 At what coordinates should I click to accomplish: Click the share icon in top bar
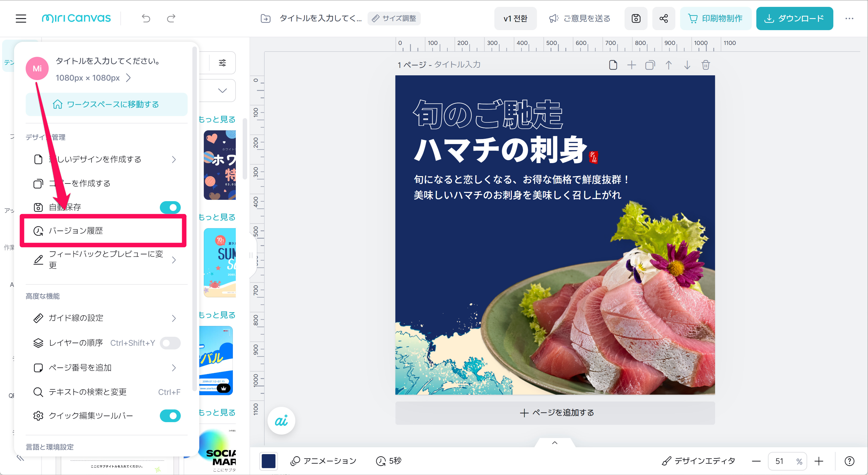(x=663, y=18)
